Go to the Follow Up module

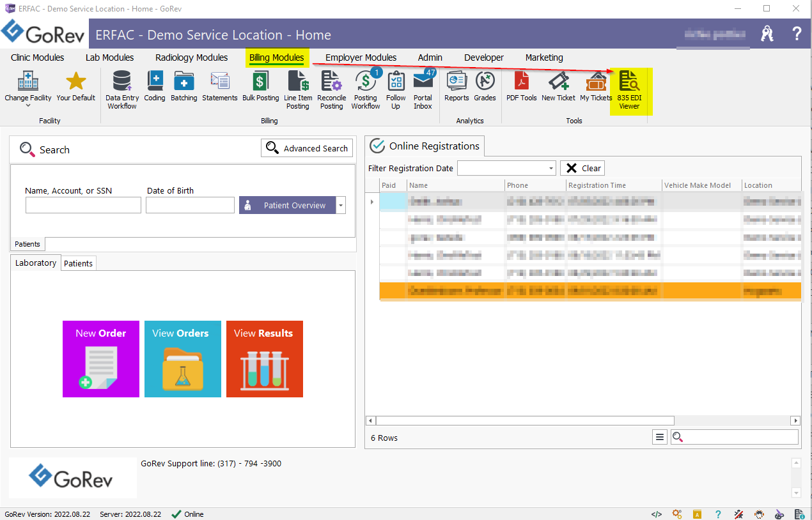[x=396, y=90]
